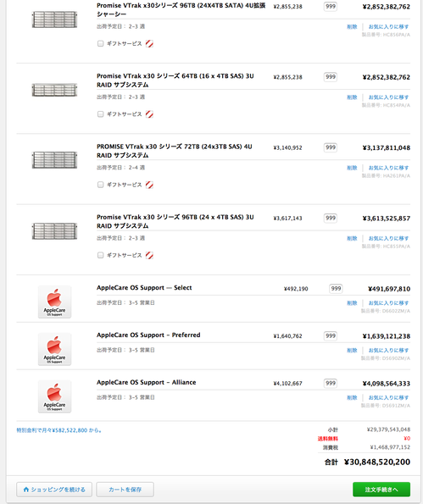Click the gift icon beside the 72TB SAS checkbox

[149, 185]
